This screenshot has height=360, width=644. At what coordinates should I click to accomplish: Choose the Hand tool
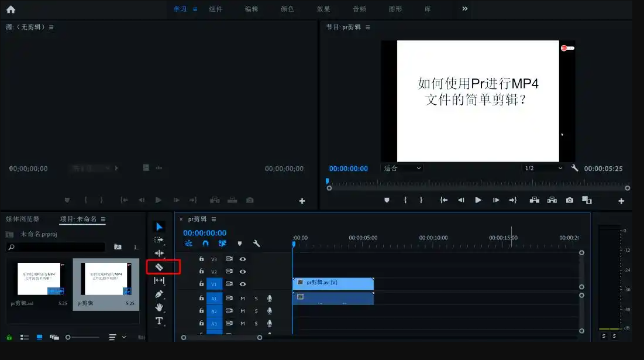tap(159, 307)
